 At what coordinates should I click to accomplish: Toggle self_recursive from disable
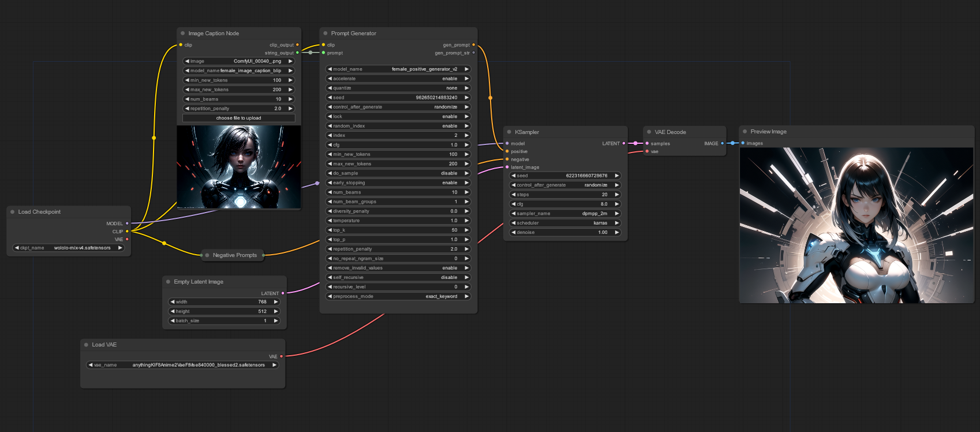(398, 277)
